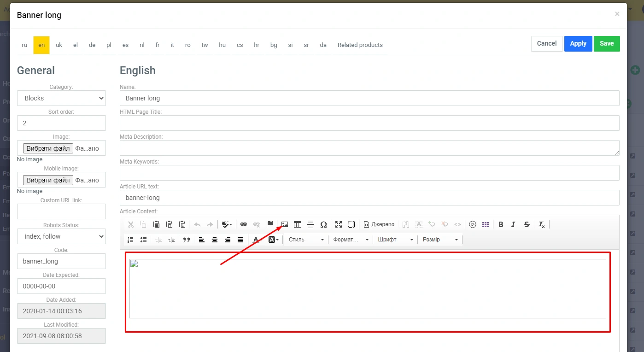Click the block quote icon

coord(187,240)
